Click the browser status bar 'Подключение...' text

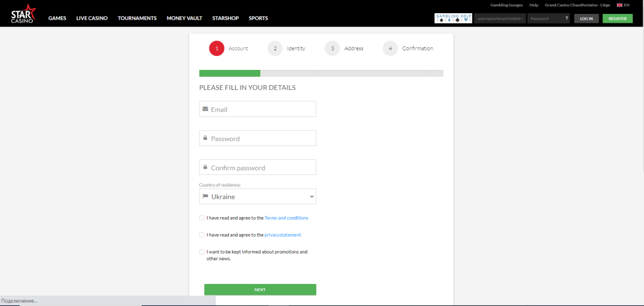(19, 301)
